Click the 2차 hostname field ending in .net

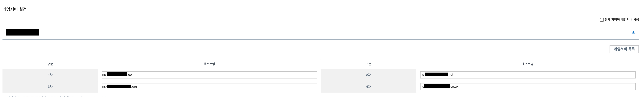(x=527, y=75)
